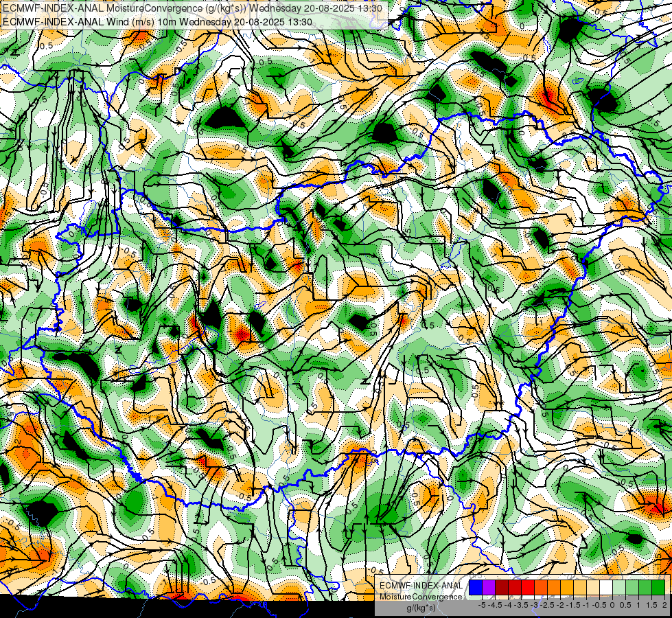Pick the legend swatch between -1.5 and -1
This screenshot has width=672, height=618.
pyautogui.click(x=580, y=587)
